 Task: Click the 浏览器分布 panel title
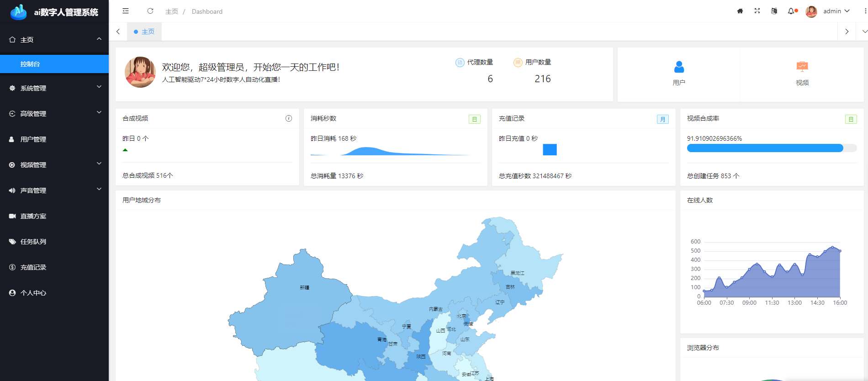click(703, 348)
